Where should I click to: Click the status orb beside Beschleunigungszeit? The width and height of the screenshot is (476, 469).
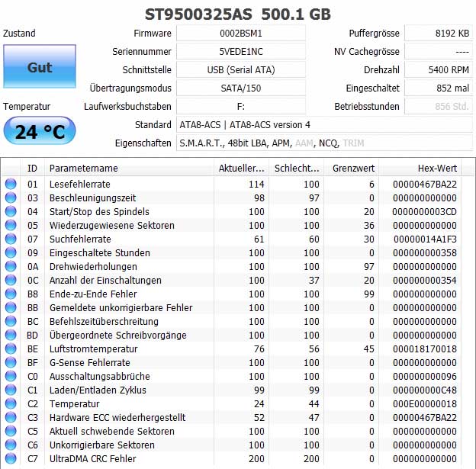(x=11, y=198)
